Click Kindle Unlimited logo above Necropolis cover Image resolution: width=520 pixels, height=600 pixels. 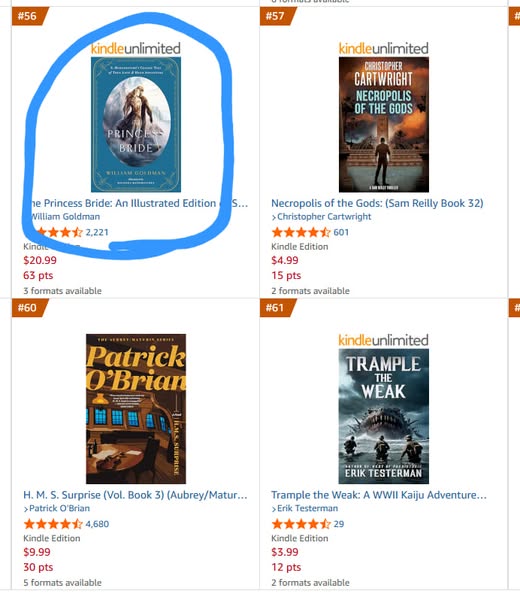pos(383,49)
